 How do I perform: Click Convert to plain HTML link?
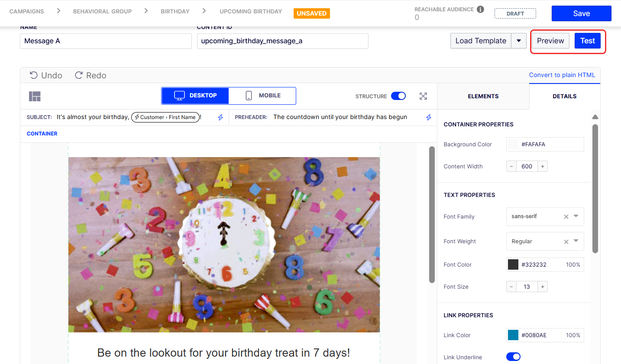pyautogui.click(x=562, y=75)
